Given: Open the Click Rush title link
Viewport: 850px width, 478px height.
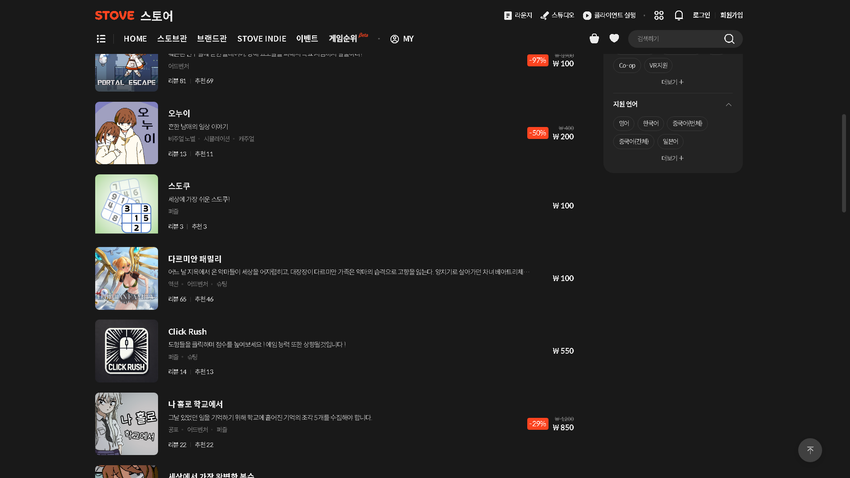Looking at the screenshot, I should tap(187, 332).
